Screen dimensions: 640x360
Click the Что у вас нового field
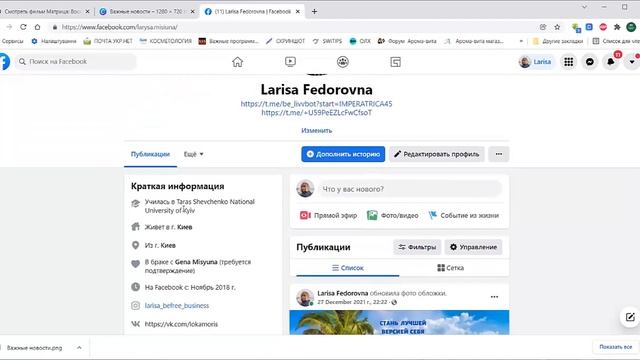(x=410, y=189)
